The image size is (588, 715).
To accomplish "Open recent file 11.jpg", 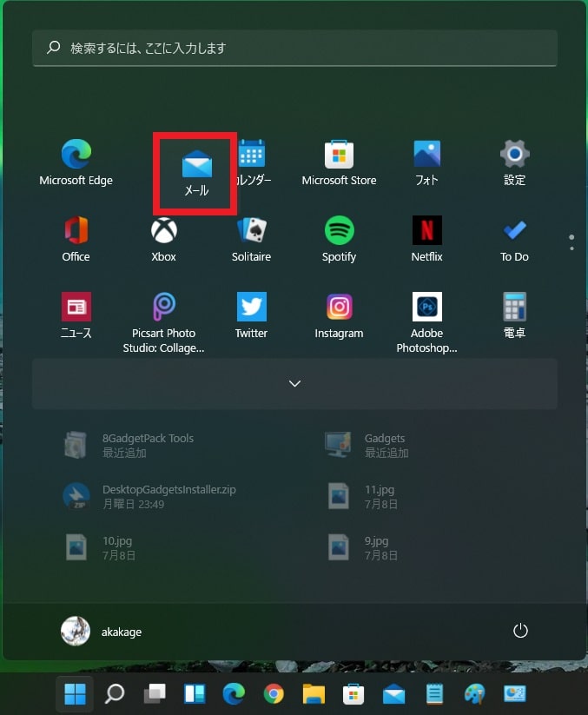I will [x=363, y=496].
